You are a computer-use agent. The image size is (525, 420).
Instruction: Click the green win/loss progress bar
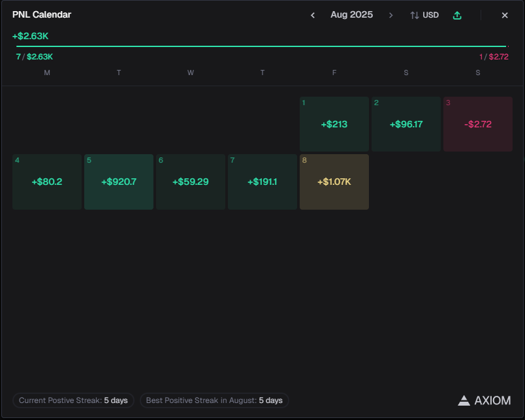tap(261, 46)
